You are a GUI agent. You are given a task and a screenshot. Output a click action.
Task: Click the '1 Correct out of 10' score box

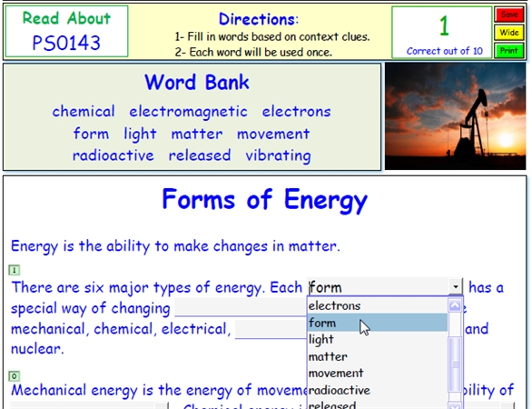tap(442, 33)
